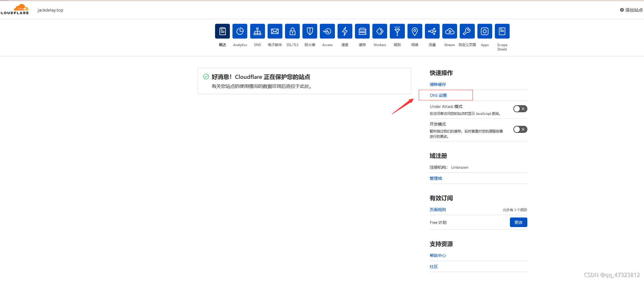Open the Stream cloud icon

pos(450,31)
